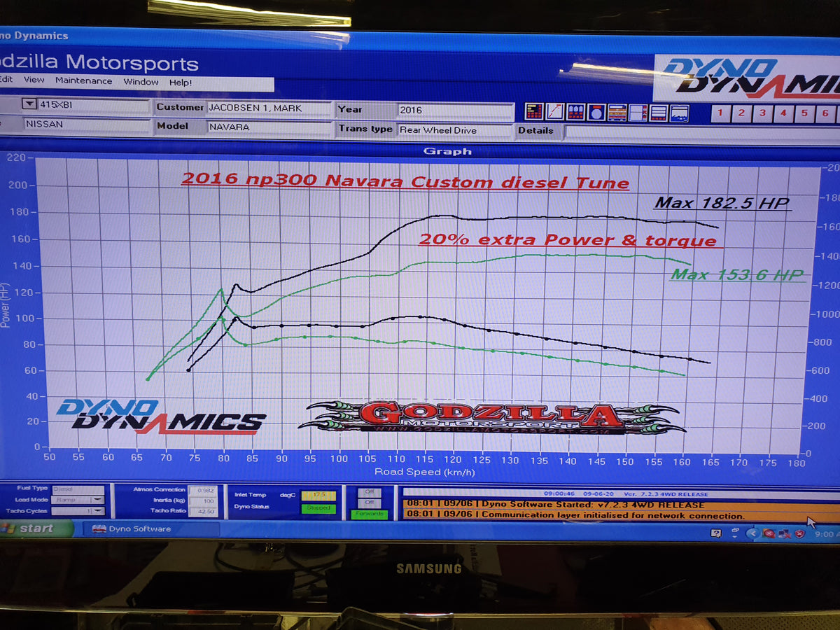The height and width of the screenshot is (630, 840).
Task: Toggle the first Off switch near Inlet Temp
Action: pyautogui.click(x=370, y=494)
